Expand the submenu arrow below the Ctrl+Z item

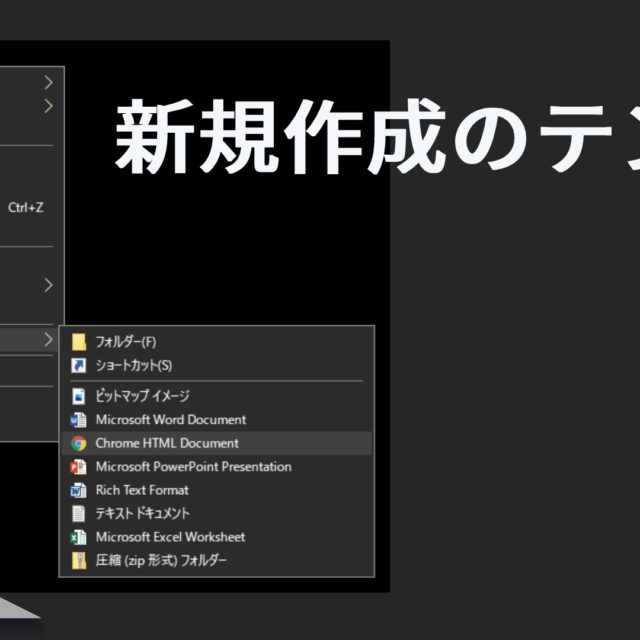coord(49,285)
